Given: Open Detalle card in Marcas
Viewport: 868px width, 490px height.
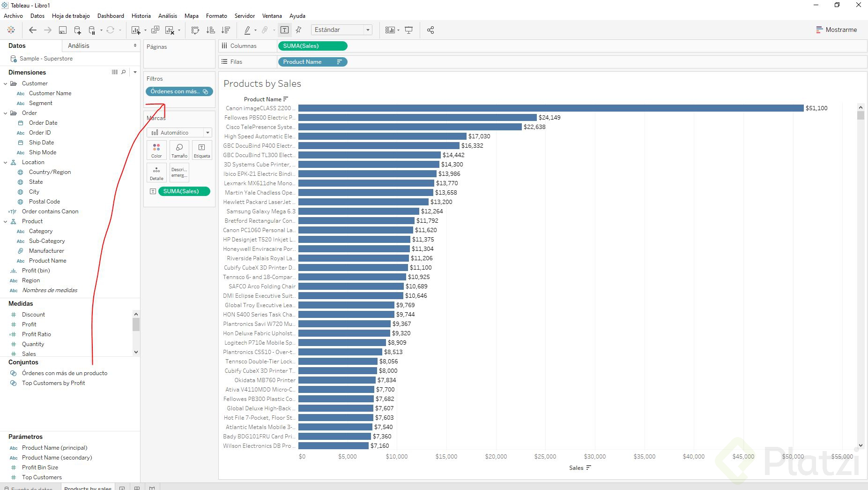Looking at the screenshot, I should [x=156, y=173].
